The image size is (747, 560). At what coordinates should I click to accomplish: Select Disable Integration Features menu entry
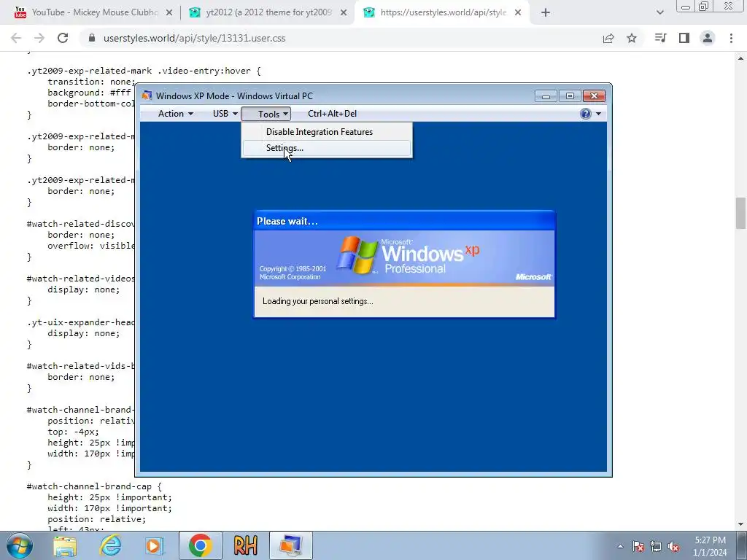(x=326, y=132)
